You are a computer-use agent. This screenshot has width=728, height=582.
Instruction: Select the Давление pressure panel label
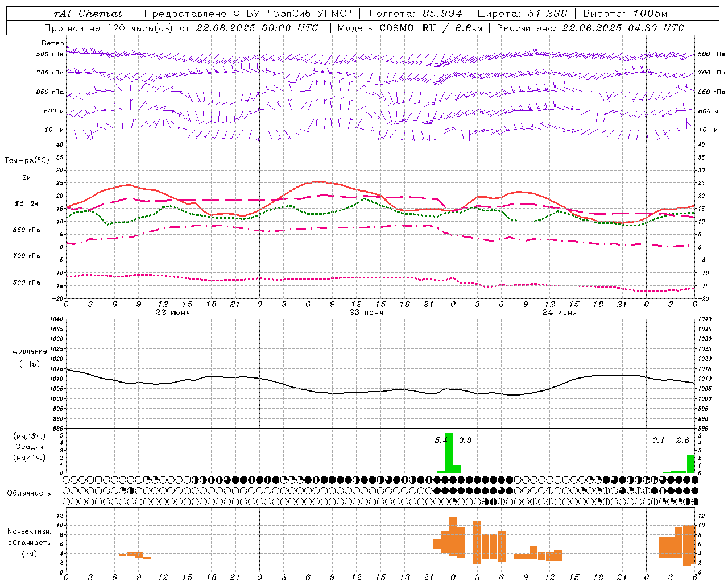30,351
